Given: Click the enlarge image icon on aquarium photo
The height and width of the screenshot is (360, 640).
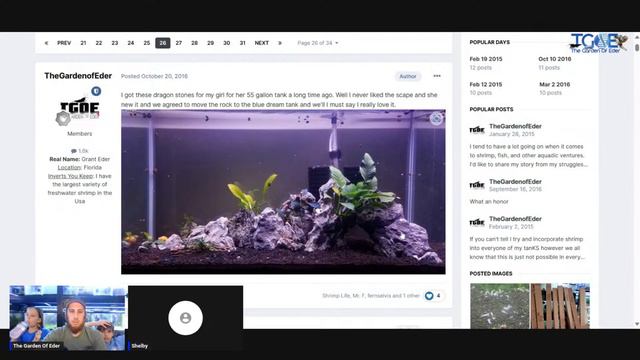Looking at the screenshot, I should [436, 119].
